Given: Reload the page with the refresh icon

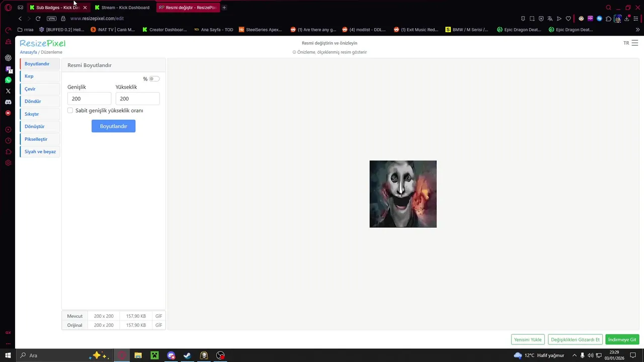Looking at the screenshot, I should 38,19.
